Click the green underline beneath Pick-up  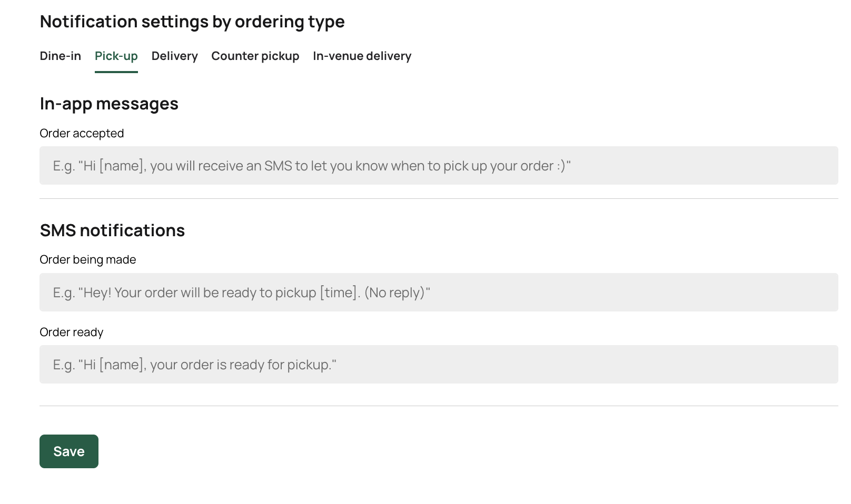[116, 72]
